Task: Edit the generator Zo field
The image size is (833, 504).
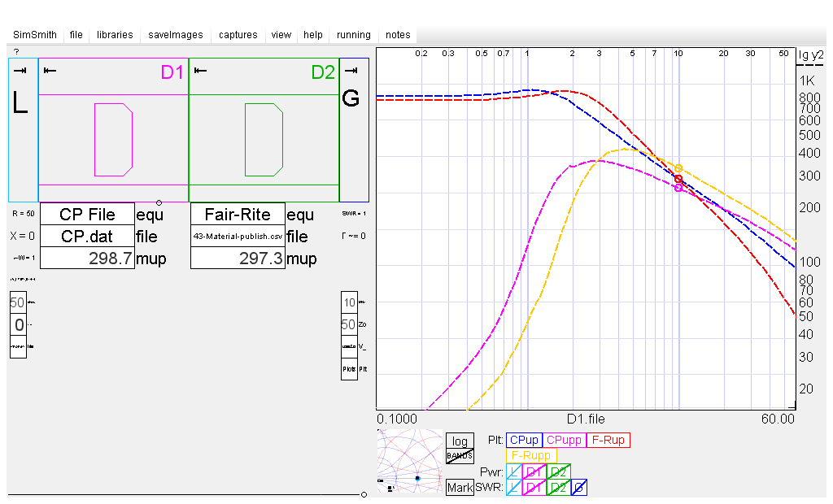Action: point(349,324)
